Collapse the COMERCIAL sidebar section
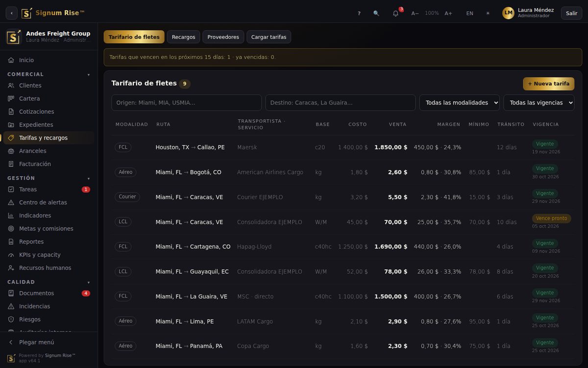Screen dimensions: 588x368 [49, 74]
